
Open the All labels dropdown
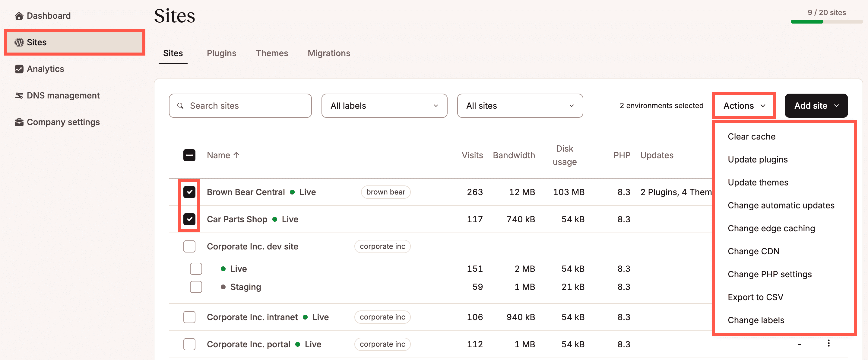pyautogui.click(x=384, y=106)
